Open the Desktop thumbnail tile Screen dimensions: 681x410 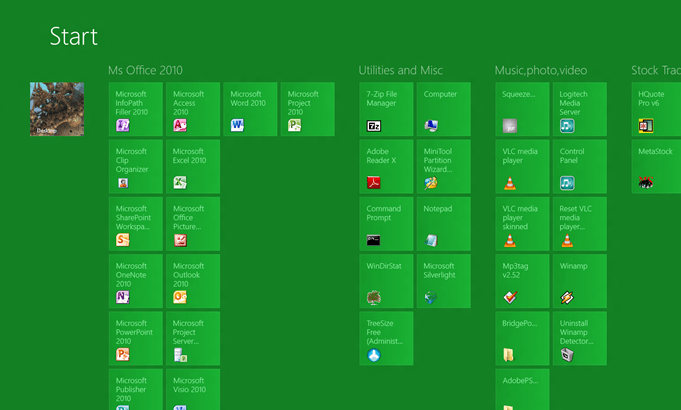pos(57,109)
